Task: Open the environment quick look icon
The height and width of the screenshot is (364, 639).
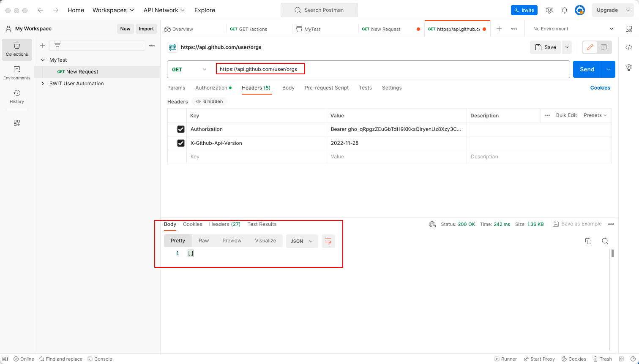Action: tap(629, 29)
